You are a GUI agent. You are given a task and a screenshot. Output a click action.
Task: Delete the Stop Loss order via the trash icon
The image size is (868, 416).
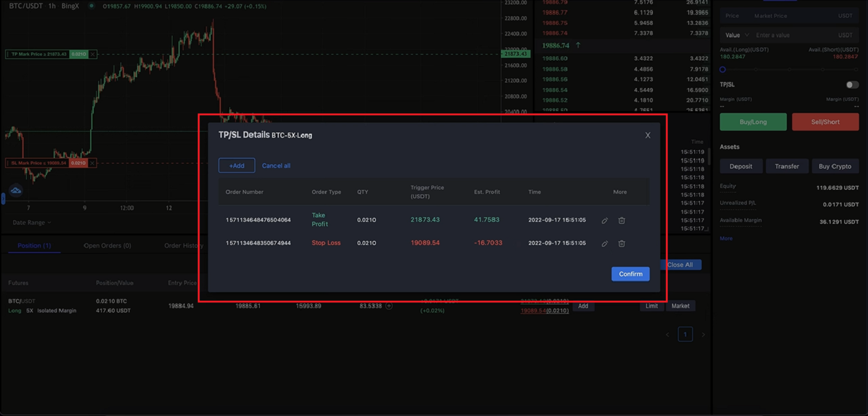coord(622,243)
